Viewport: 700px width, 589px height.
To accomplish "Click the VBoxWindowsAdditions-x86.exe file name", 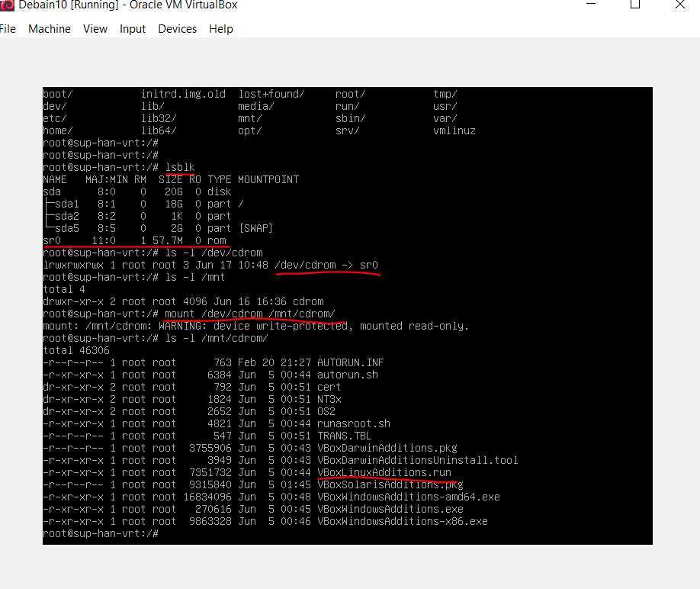I will [403, 521].
